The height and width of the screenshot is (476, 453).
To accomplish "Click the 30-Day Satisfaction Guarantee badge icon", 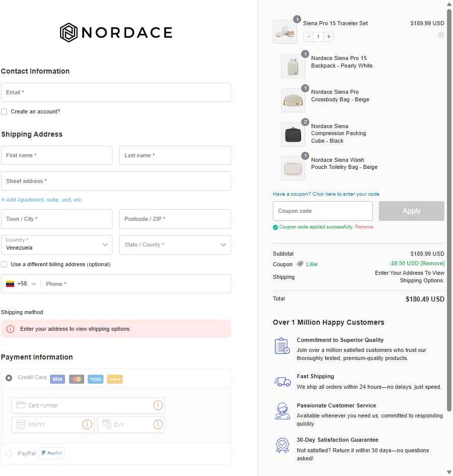I will point(282,445).
